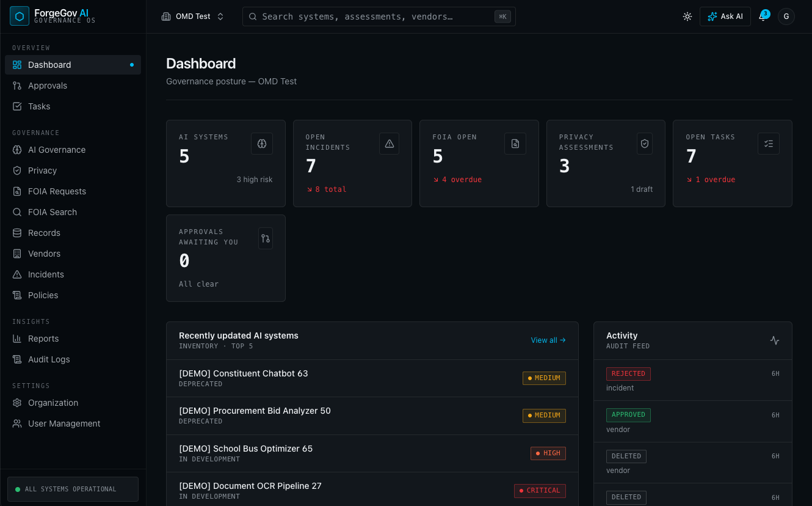Click the ForgeGov AI hexagon logo
Image resolution: width=812 pixels, height=506 pixels.
coord(20,16)
